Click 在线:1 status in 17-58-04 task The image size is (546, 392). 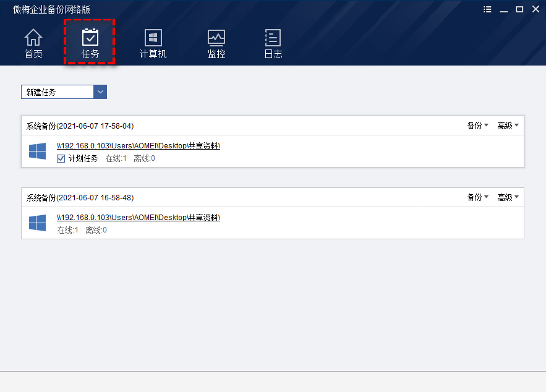point(116,159)
